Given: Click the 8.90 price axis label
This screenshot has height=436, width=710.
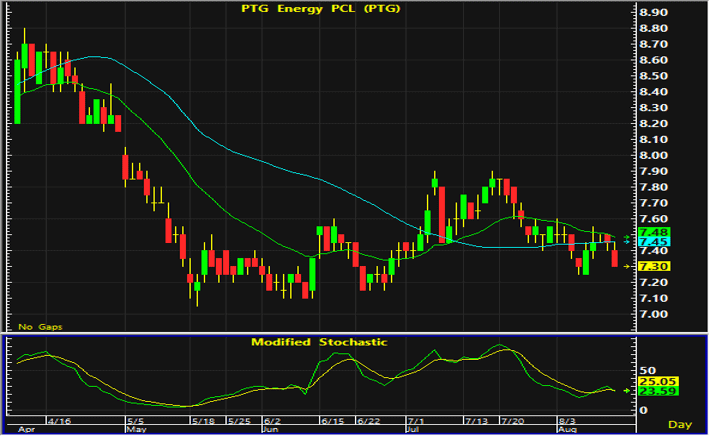Looking at the screenshot, I should (x=653, y=13).
